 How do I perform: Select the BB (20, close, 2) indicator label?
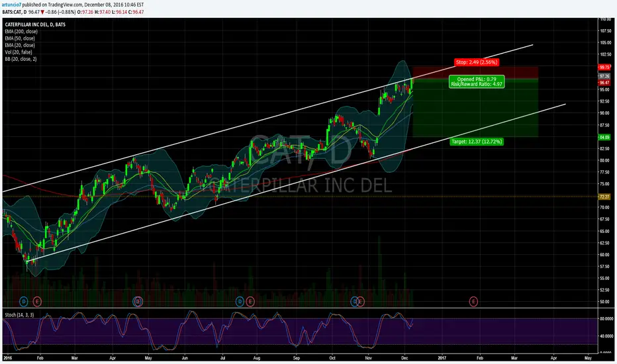(x=21, y=59)
